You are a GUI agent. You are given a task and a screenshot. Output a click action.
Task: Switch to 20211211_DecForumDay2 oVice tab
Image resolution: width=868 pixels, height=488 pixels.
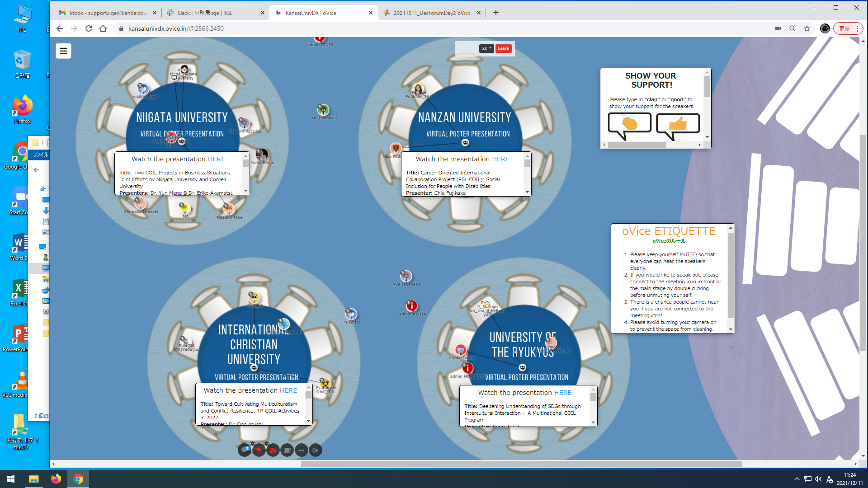coord(431,13)
